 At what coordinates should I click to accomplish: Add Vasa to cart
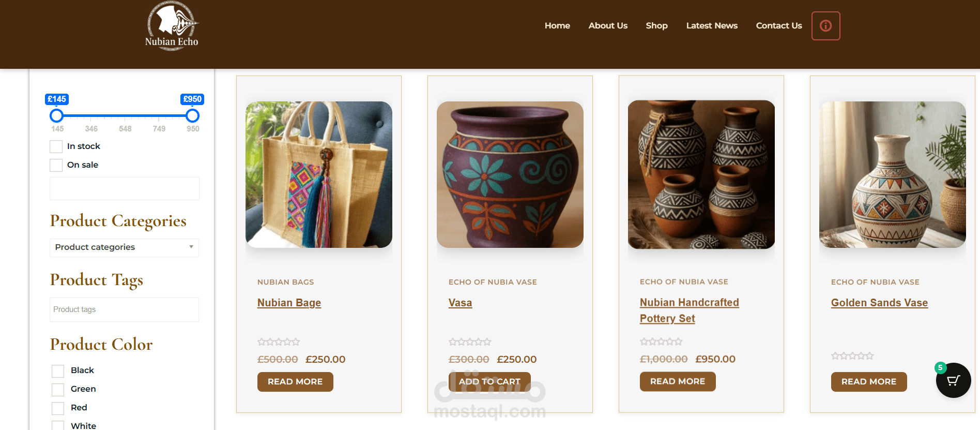tap(489, 382)
